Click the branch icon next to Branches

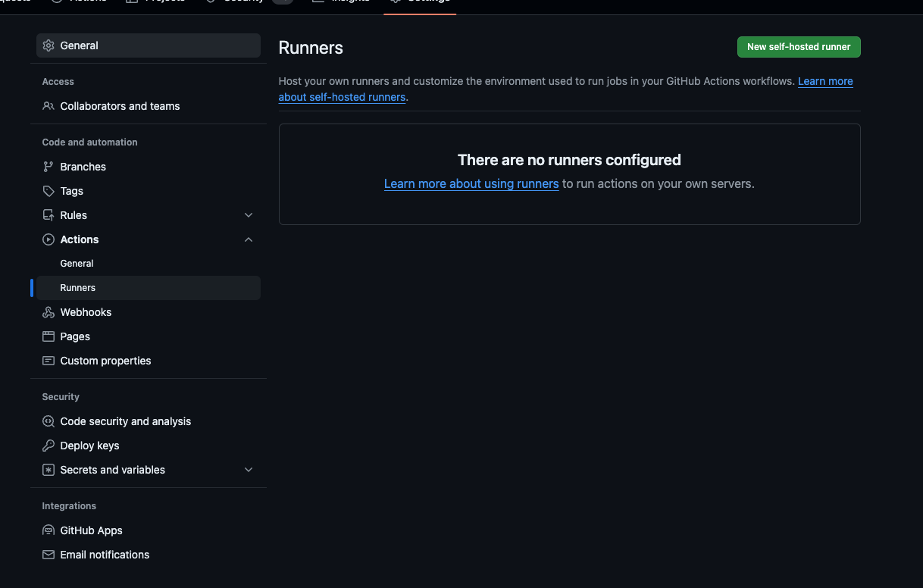pyautogui.click(x=48, y=167)
